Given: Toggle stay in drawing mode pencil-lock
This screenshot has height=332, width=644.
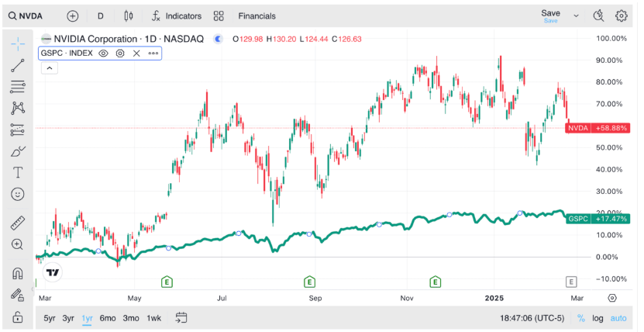Looking at the screenshot, I should (x=18, y=295).
